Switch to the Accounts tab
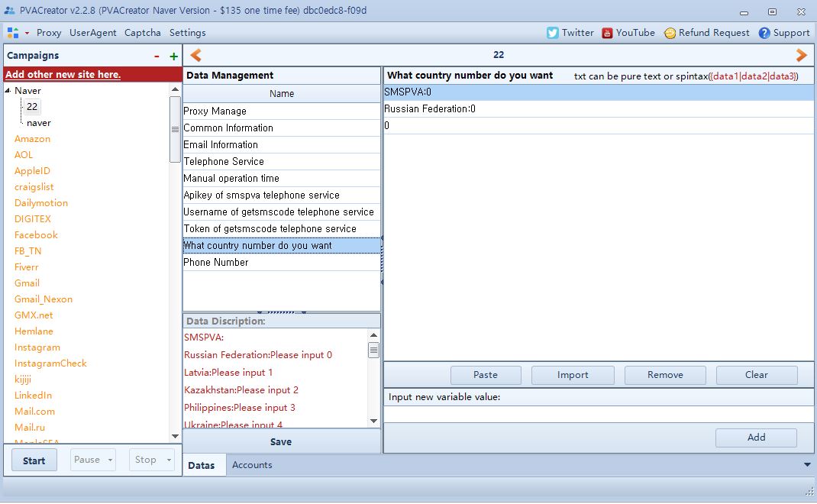 click(x=252, y=465)
